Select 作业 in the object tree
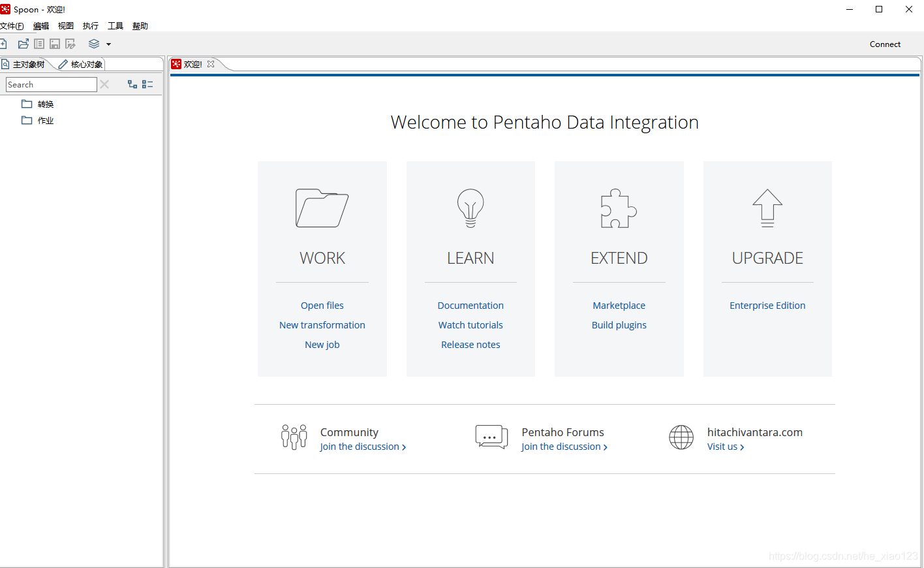This screenshot has width=924, height=568. click(x=46, y=120)
